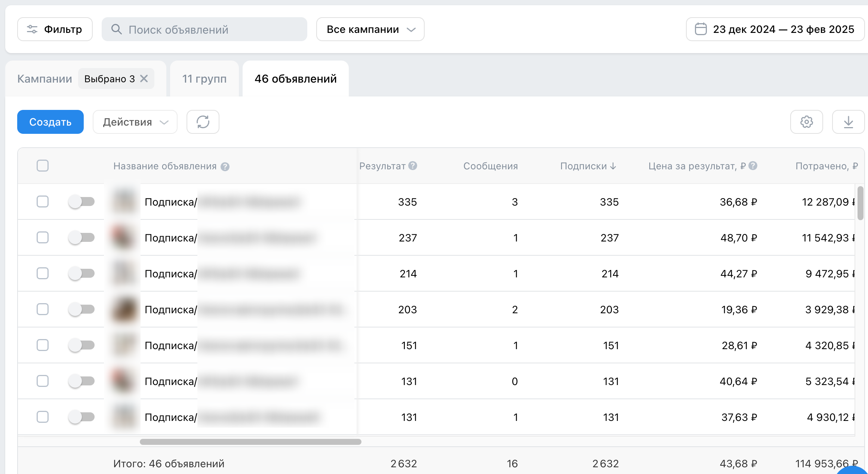This screenshot has width=868, height=474.
Task: Click help icon near Цена за результат
Action: (x=753, y=166)
